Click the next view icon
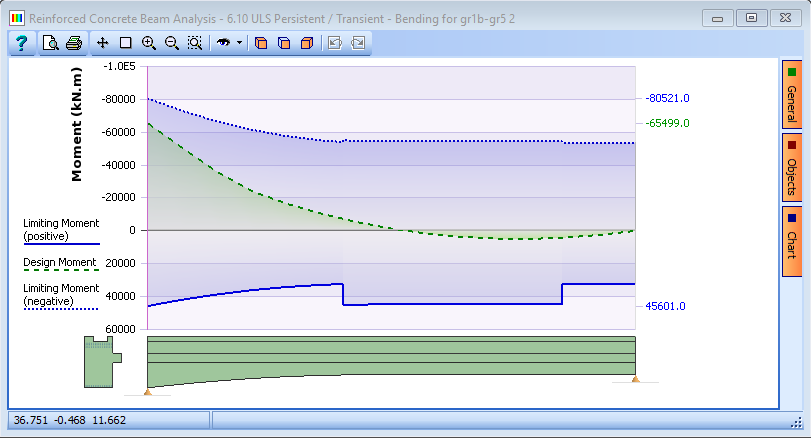Viewport: 811px width, 438px height. [358, 43]
